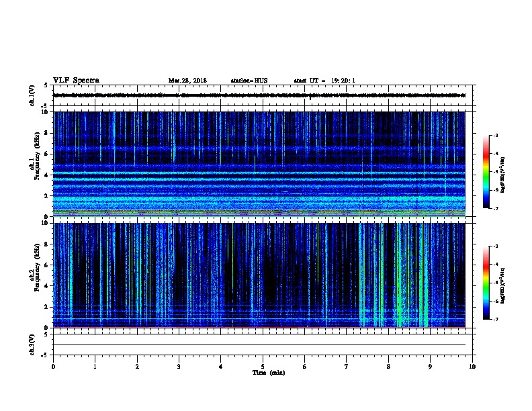
Task: Click the "-3" label on ch.1 color bar
Action: [x=495, y=135]
